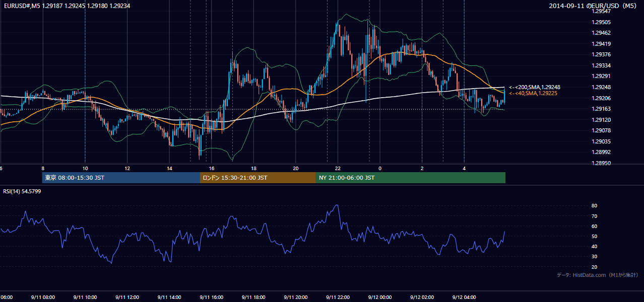
Task: Click the 1.29206 price axis label
Action: (x=602, y=98)
